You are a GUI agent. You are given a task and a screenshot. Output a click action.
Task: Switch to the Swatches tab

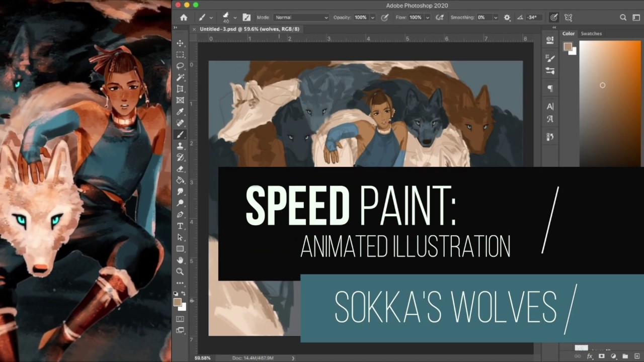point(591,34)
